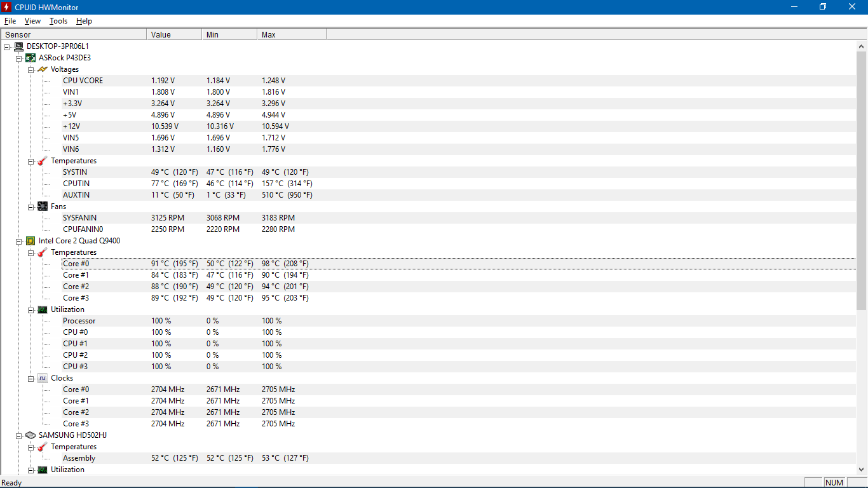Click the SAMSUNG HD502HJ hard drive icon
The image size is (868, 488).
[31, 435]
